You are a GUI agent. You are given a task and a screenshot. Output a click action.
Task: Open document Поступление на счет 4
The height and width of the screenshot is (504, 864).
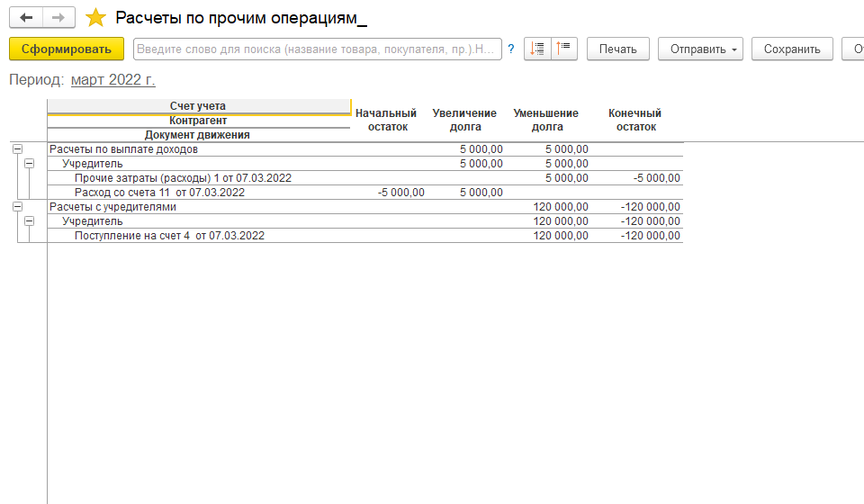point(169,236)
